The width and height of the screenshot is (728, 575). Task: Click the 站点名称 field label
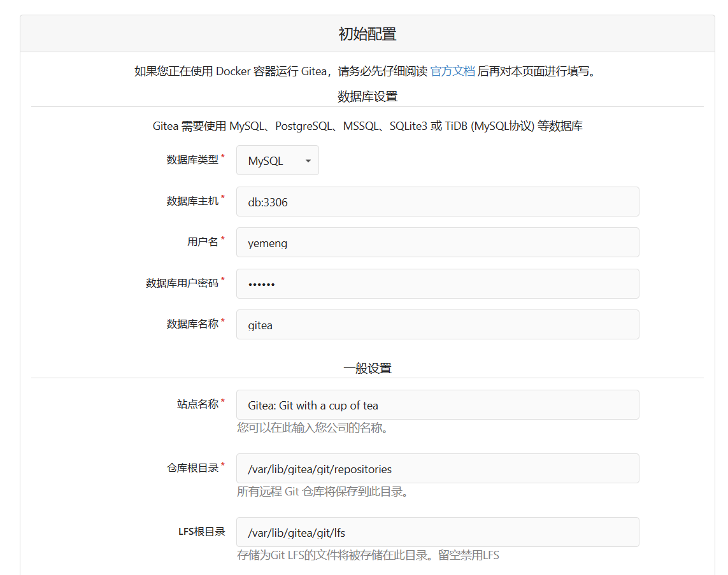pos(197,404)
